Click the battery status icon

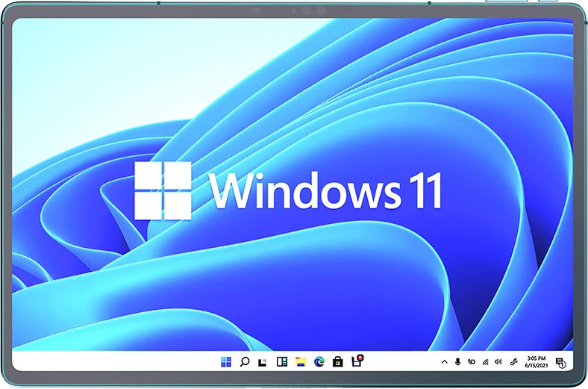[x=472, y=361]
